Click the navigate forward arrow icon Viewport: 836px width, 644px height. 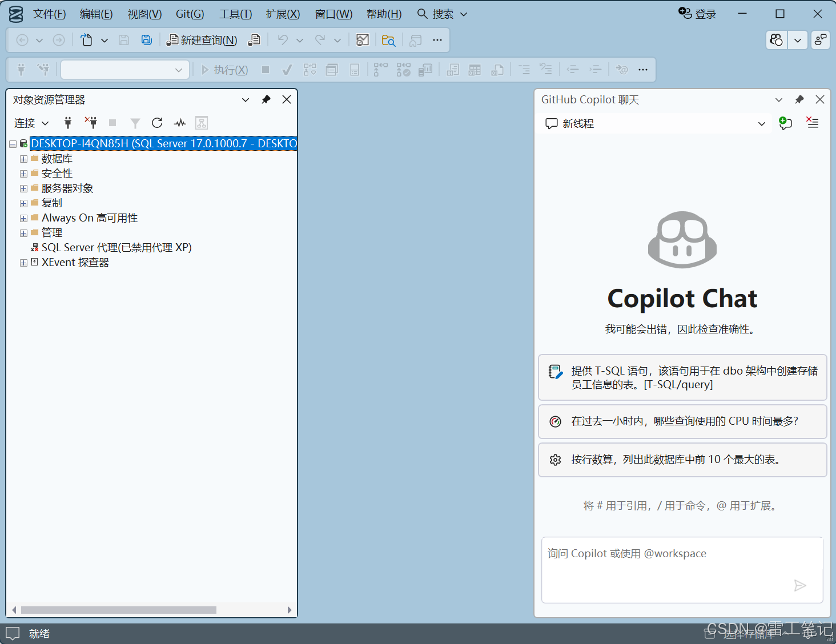(x=59, y=40)
